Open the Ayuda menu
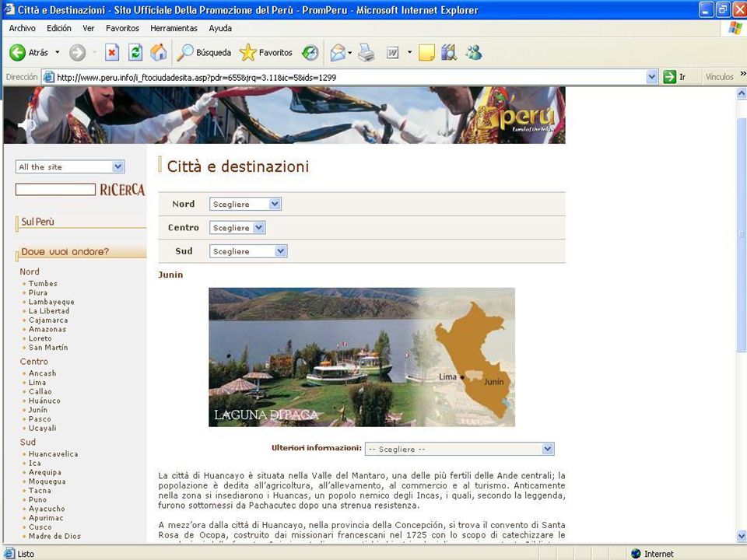The width and height of the screenshot is (747, 560). 220,28
